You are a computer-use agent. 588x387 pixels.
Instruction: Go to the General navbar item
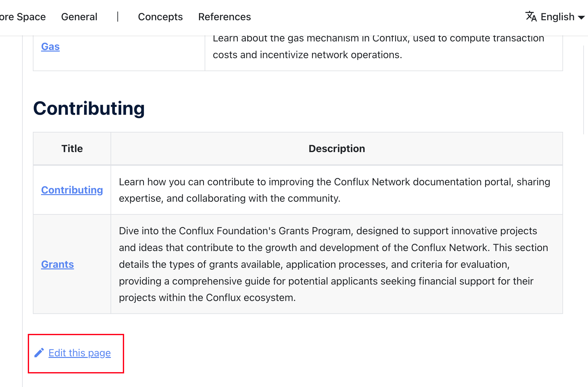(x=79, y=17)
